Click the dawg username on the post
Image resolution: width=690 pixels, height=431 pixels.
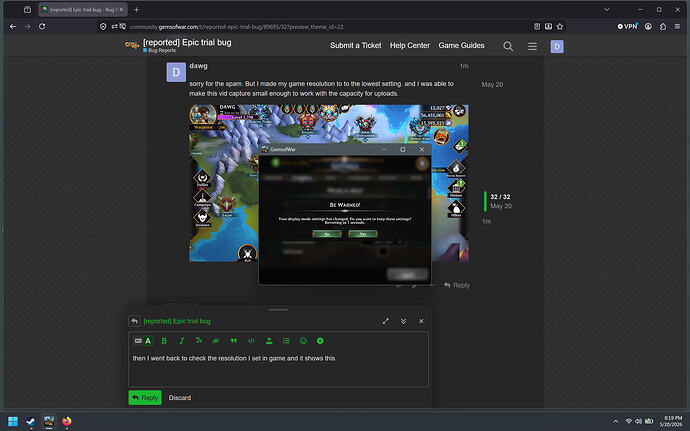[x=198, y=66]
